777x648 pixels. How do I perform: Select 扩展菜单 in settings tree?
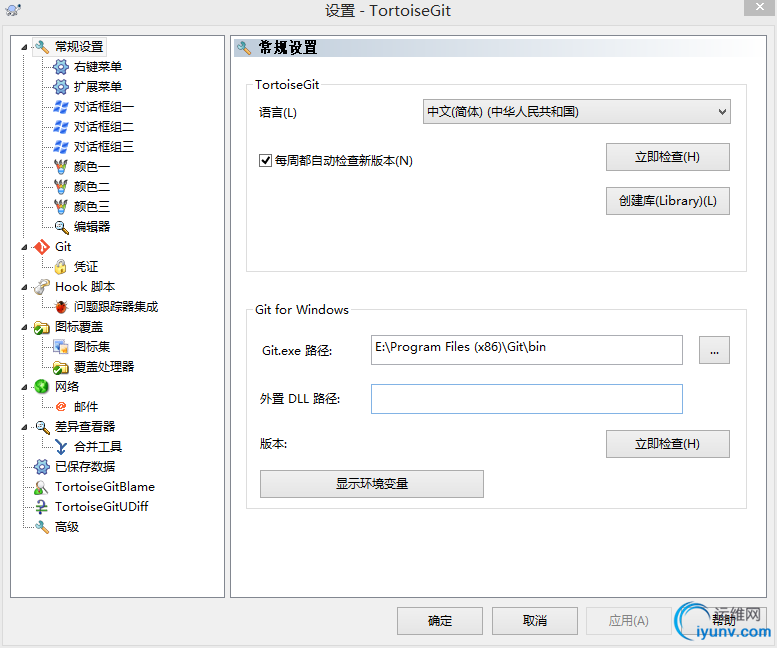pos(98,87)
